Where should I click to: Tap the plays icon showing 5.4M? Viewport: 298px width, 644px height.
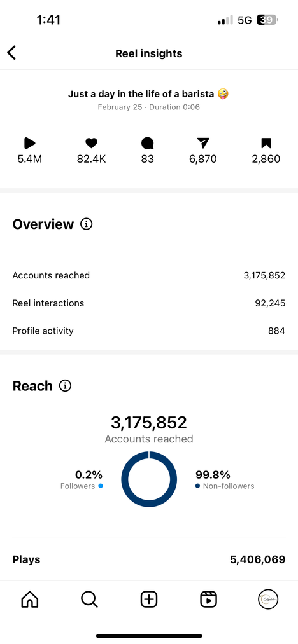(30, 143)
